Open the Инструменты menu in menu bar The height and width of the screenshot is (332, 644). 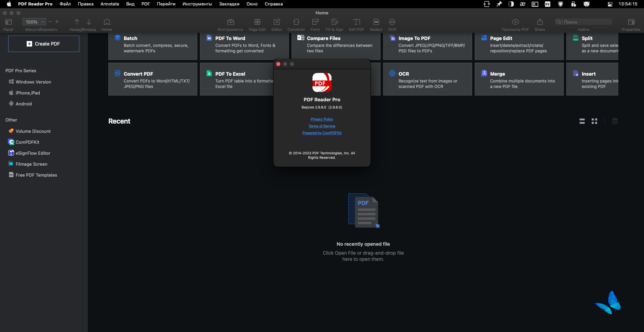coord(197,4)
